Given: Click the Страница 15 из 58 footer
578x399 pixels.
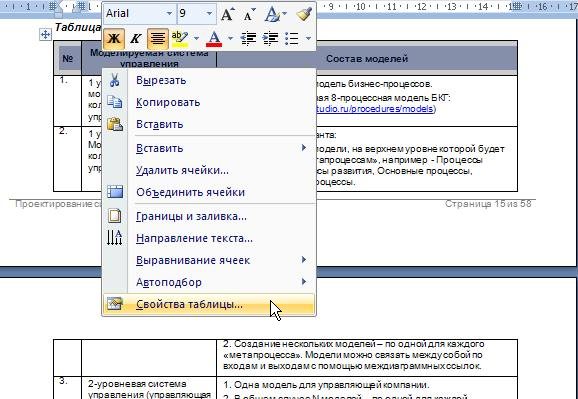Looking at the screenshot, I should pyautogui.click(x=488, y=204).
